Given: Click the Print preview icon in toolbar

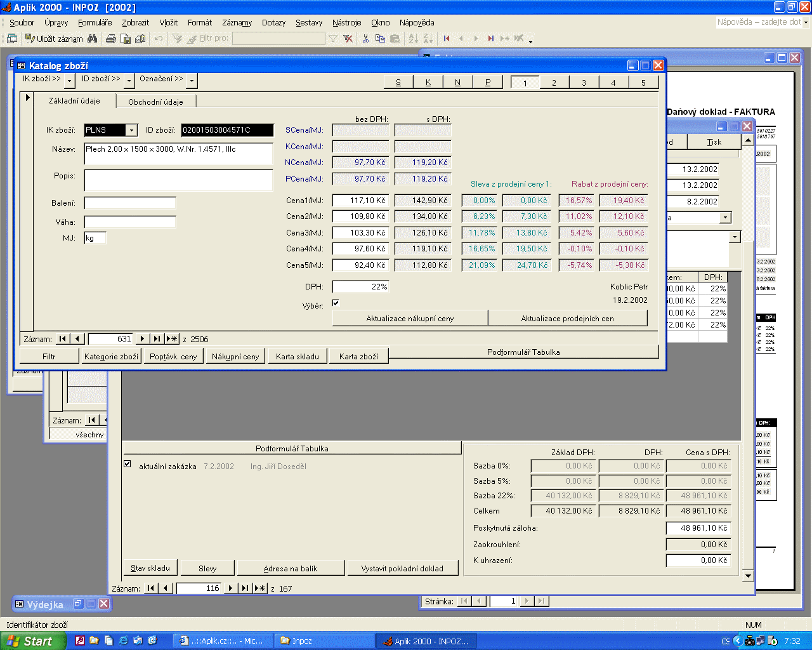Looking at the screenshot, I should [x=126, y=39].
